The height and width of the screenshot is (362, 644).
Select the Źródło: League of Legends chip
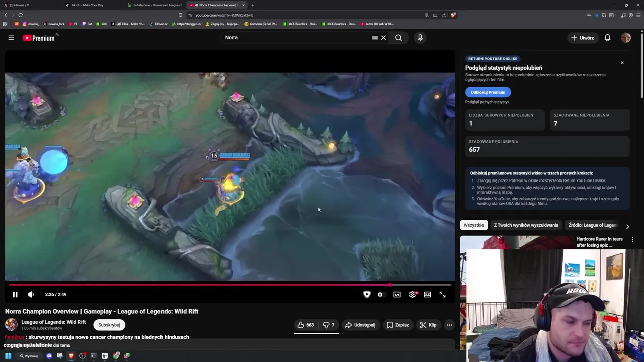593,225
